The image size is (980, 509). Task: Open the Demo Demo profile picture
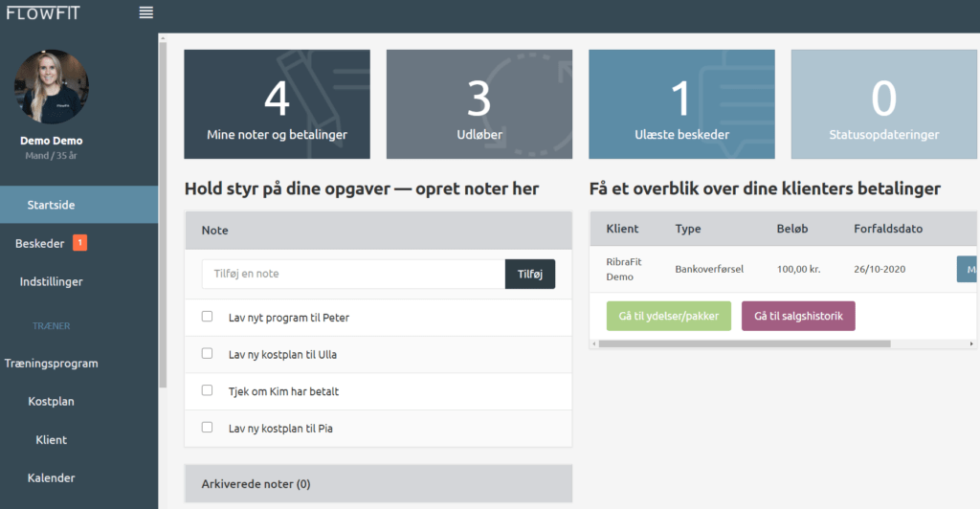52,87
